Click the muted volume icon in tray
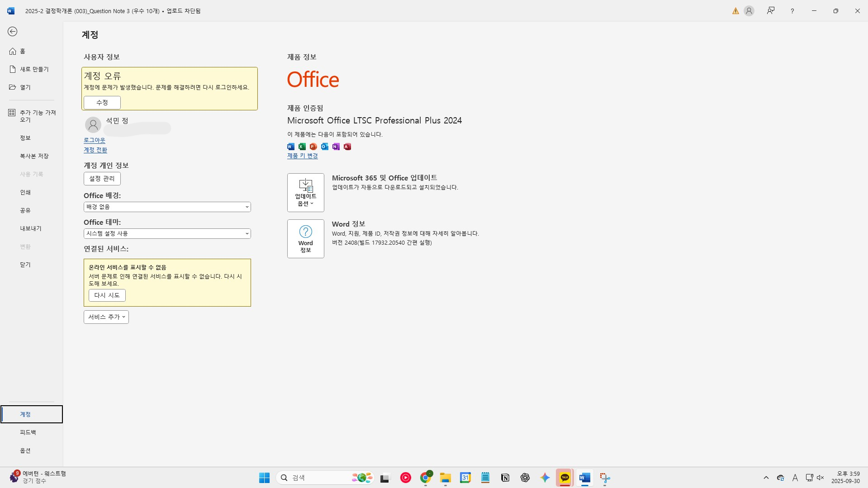 point(821,478)
